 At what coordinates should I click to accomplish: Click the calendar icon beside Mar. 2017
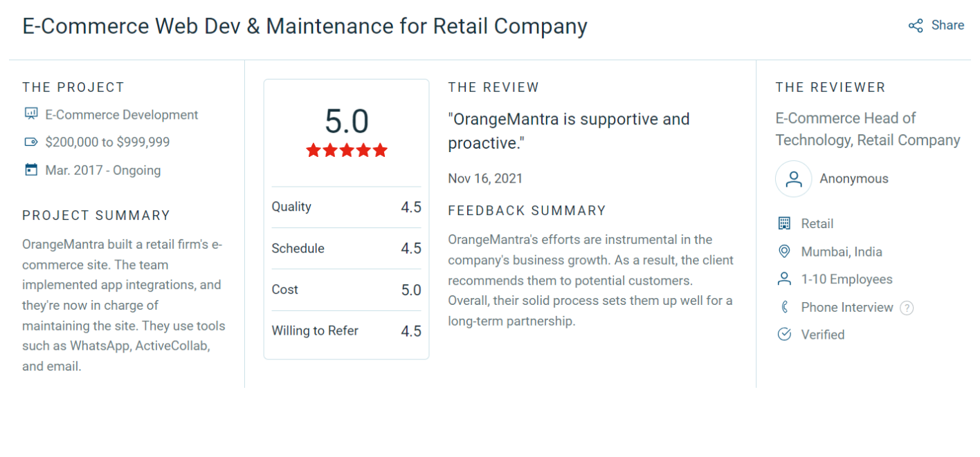coord(31,169)
